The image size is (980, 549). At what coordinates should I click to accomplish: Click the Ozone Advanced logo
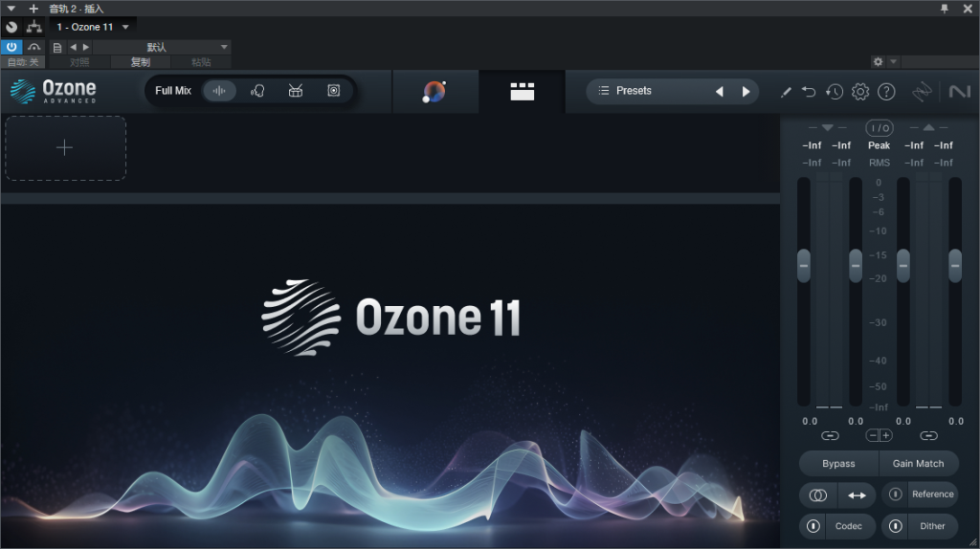[x=54, y=91]
